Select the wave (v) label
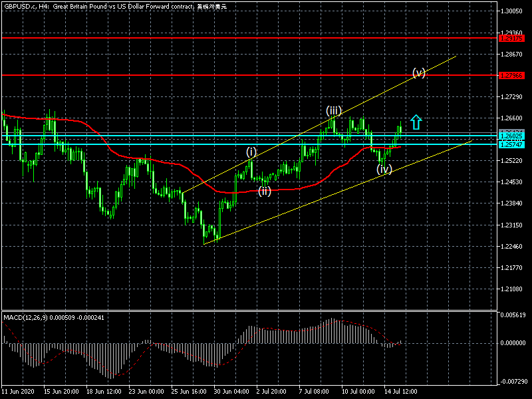 pyautogui.click(x=419, y=72)
